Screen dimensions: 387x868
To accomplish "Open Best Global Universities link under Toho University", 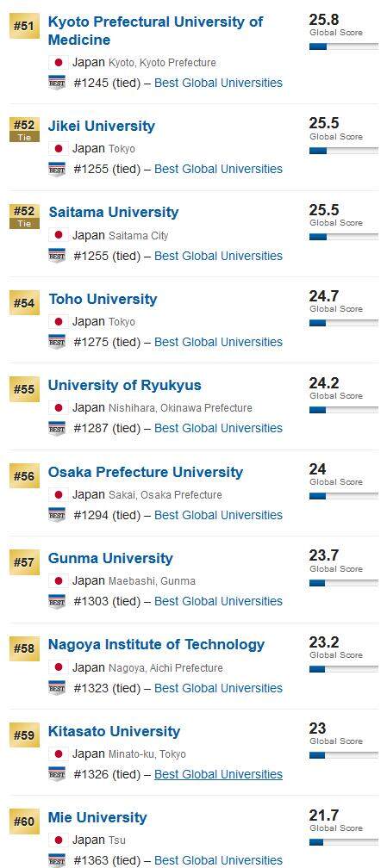I will click(x=218, y=342).
